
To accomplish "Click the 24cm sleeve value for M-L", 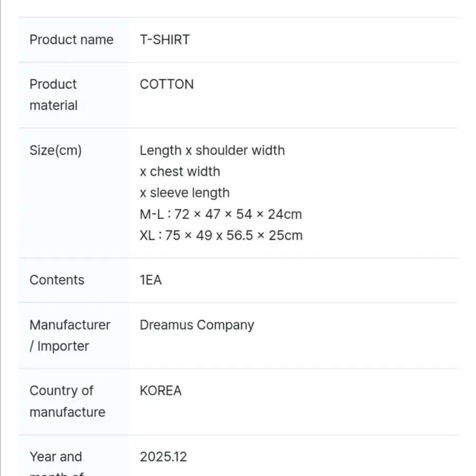I will click(x=285, y=214).
